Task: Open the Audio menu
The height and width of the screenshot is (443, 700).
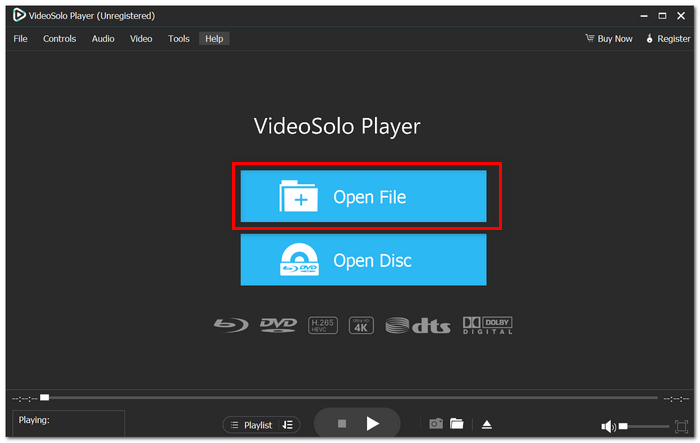Action: point(103,39)
